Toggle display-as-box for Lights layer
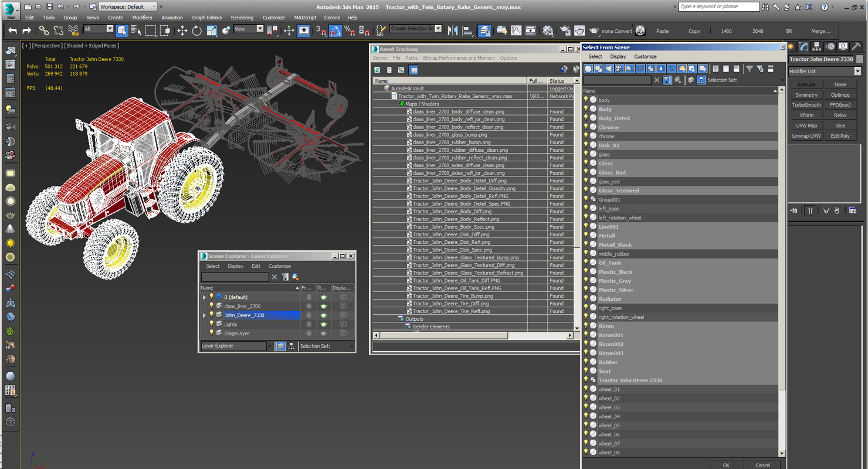The width and height of the screenshot is (868, 469). coord(343,324)
